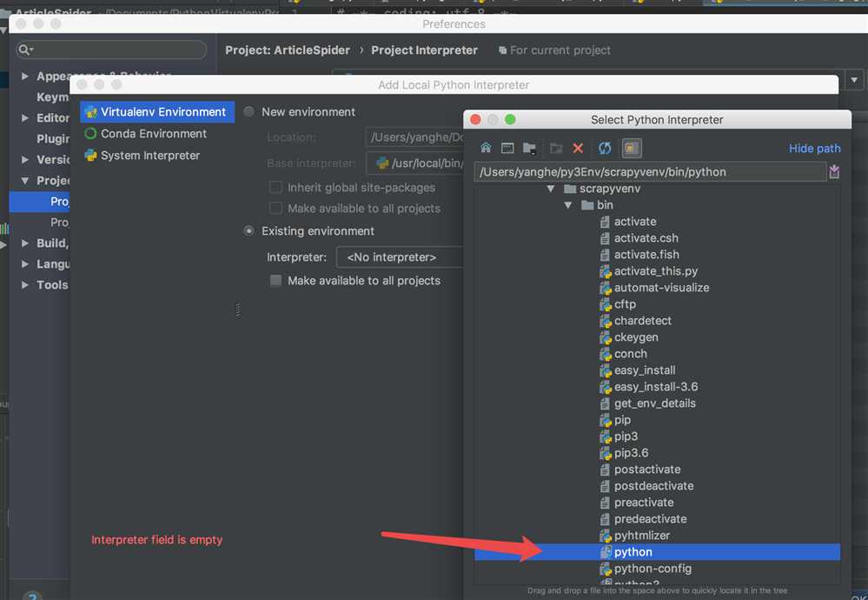Click the bin folder name
This screenshot has width=868, height=600.
pyautogui.click(x=605, y=205)
